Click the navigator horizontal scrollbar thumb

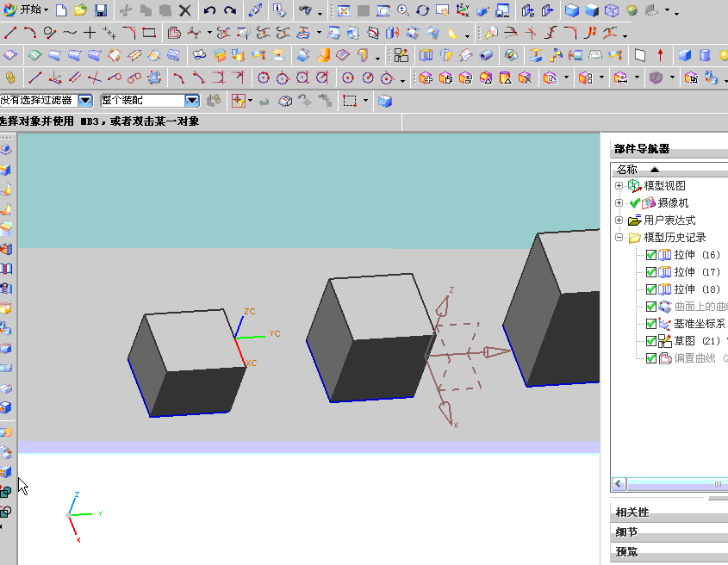(677, 484)
